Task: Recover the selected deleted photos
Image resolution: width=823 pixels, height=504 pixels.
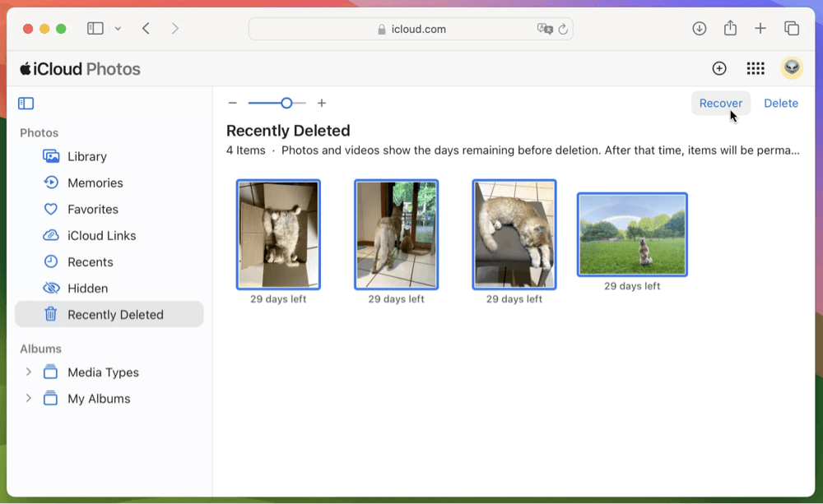Action: pos(721,103)
